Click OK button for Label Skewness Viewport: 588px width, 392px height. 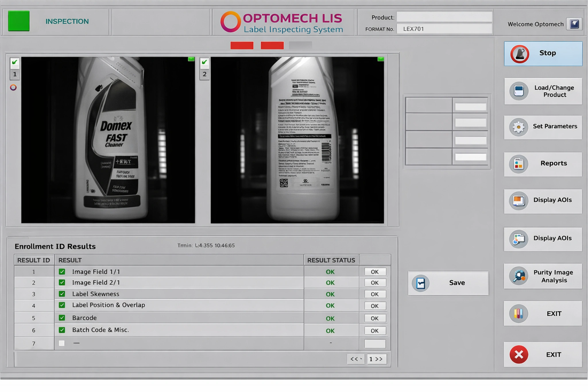[x=375, y=294]
